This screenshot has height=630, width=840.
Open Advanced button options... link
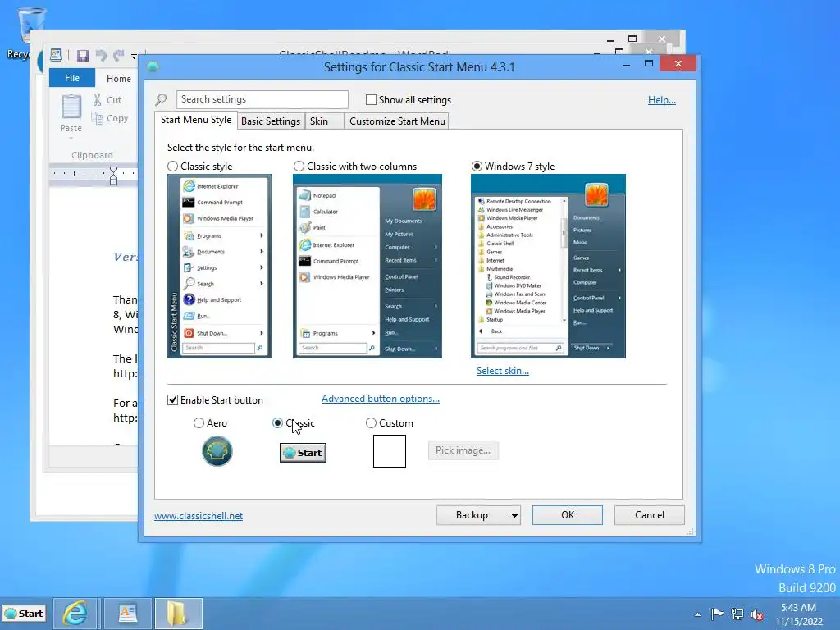(x=381, y=399)
